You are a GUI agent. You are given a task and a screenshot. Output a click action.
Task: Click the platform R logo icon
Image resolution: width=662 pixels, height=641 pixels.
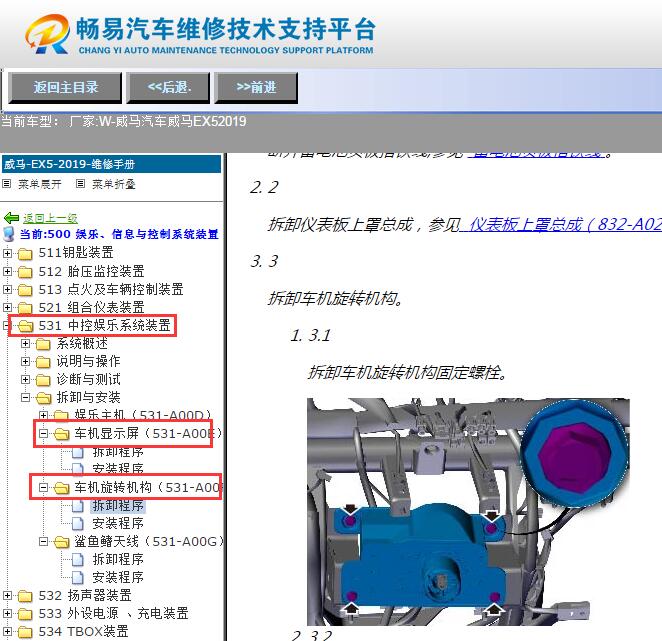[x=47, y=34]
